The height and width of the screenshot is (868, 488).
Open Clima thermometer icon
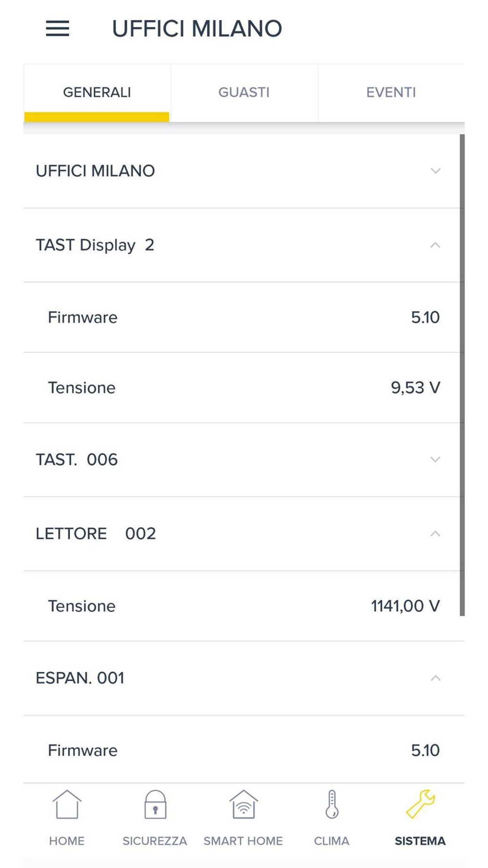point(332,804)
